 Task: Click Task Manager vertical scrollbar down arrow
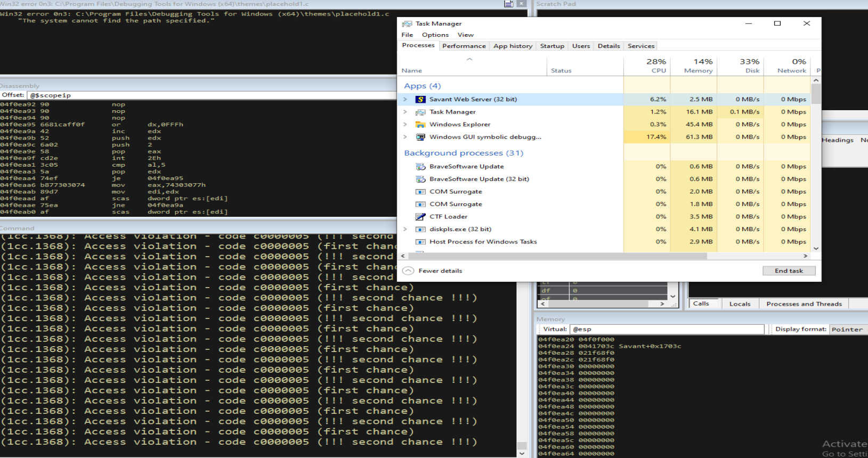(x=816, y=249)
